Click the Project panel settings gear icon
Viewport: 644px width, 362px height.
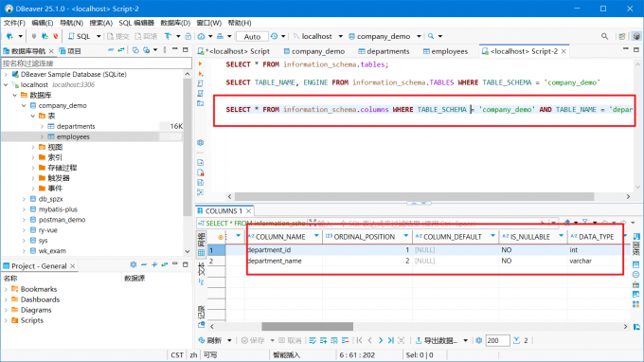(x=134, y=265)
